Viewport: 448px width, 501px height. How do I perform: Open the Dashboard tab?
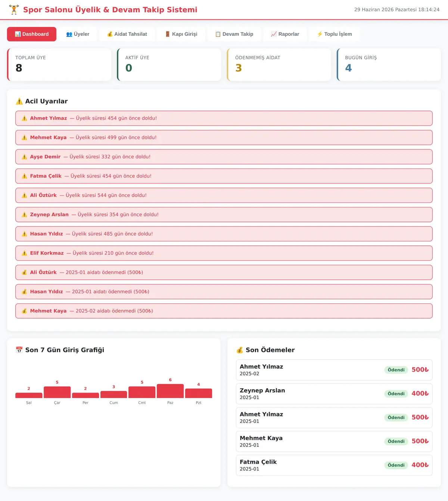coord(32,34)
